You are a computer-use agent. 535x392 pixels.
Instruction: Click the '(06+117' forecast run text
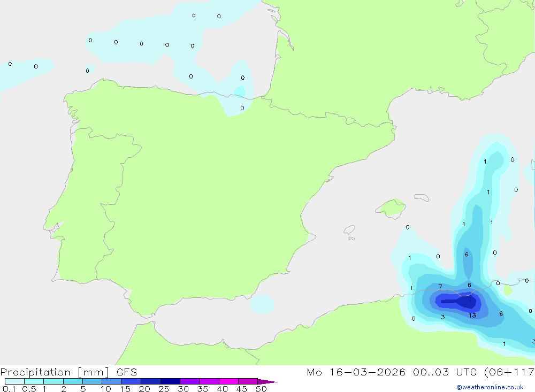point(509,372)
